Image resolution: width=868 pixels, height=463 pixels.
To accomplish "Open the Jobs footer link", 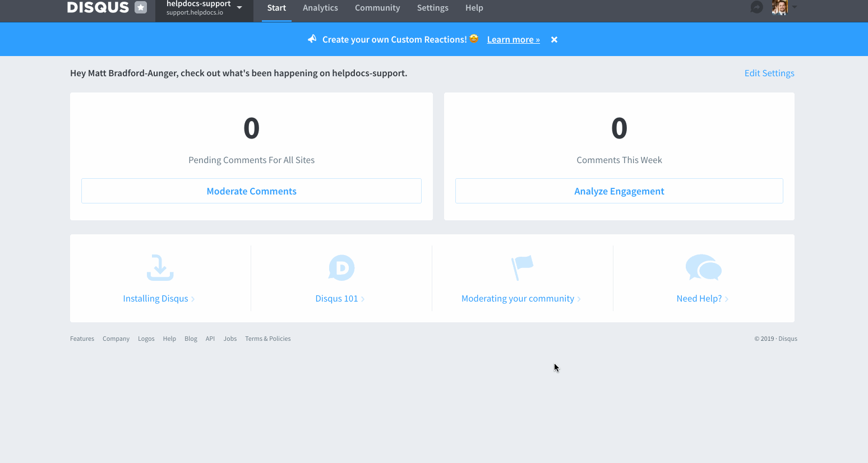I will pos(230,339).
